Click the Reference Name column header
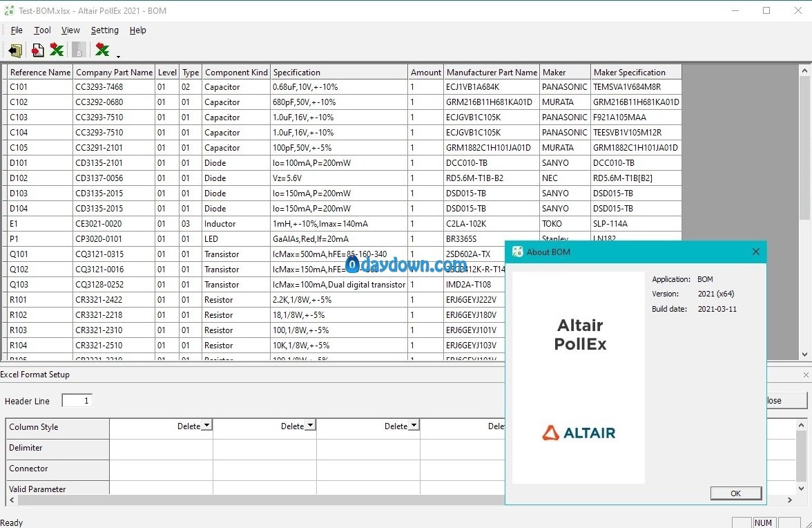Viewport: 812px width, 528px height. (x=40, y=73)
